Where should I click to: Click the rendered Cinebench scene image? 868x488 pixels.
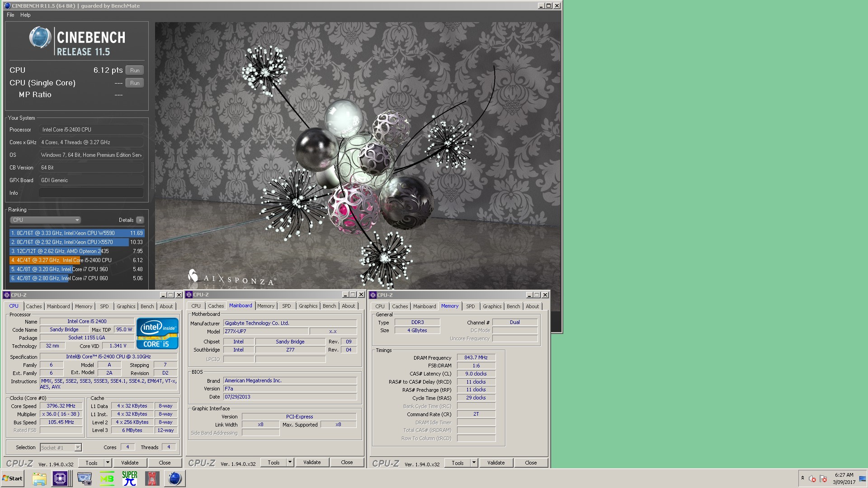(358, 156)
